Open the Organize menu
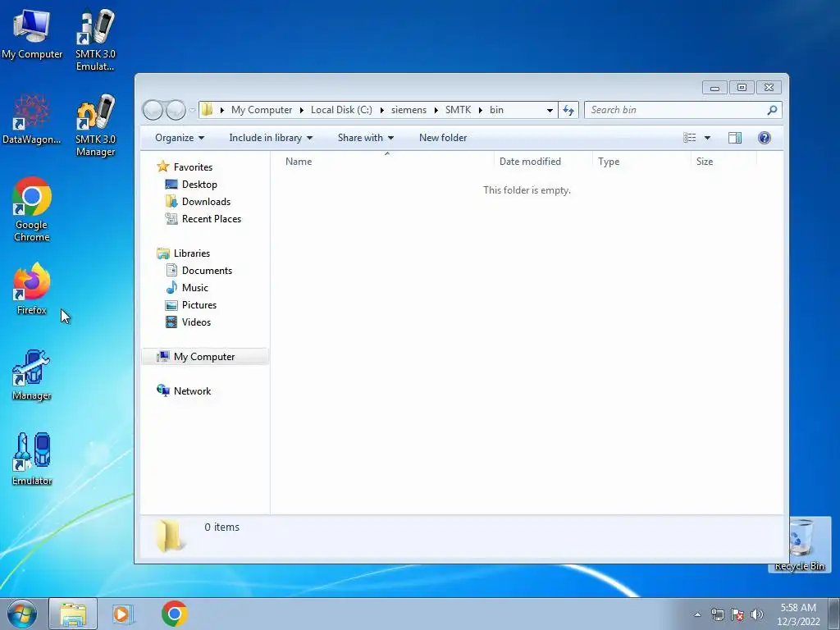The width and height of the screenshot is (840, 630). click(180, 138)
